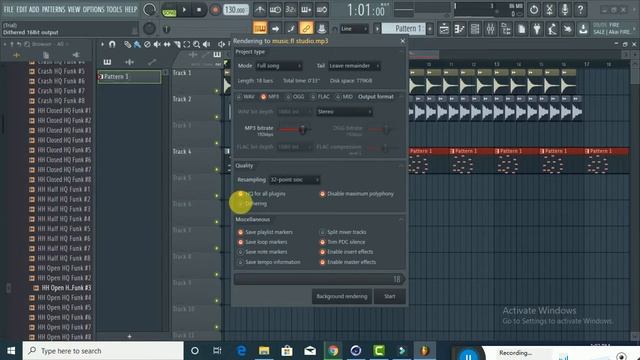Select Pattern 1 in the pattern list
The image size is (640, 360).
[129, 77]
